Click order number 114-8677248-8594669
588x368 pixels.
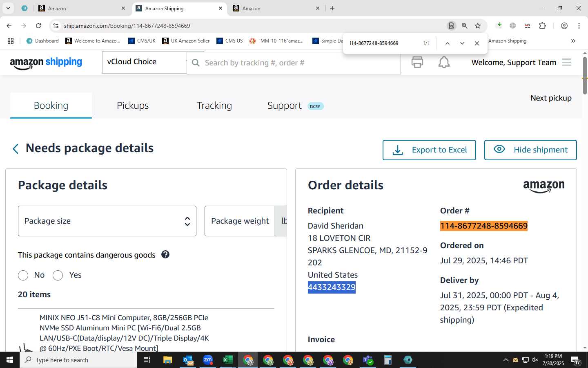(484, 226)
